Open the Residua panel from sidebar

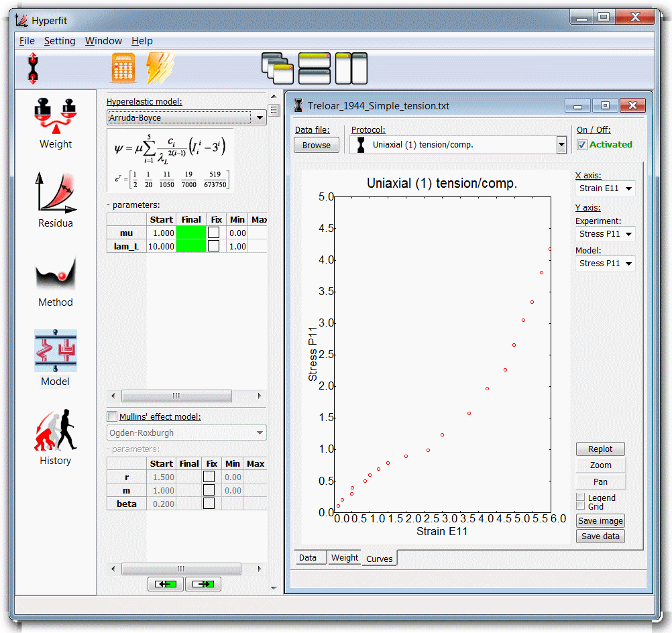coord(56,200)
